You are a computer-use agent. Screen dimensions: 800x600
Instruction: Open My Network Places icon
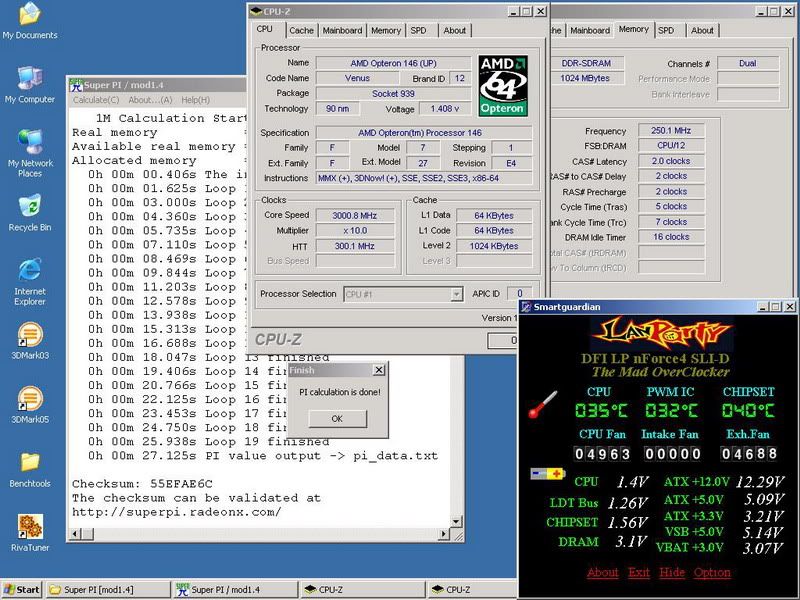(x=29, y=142)
